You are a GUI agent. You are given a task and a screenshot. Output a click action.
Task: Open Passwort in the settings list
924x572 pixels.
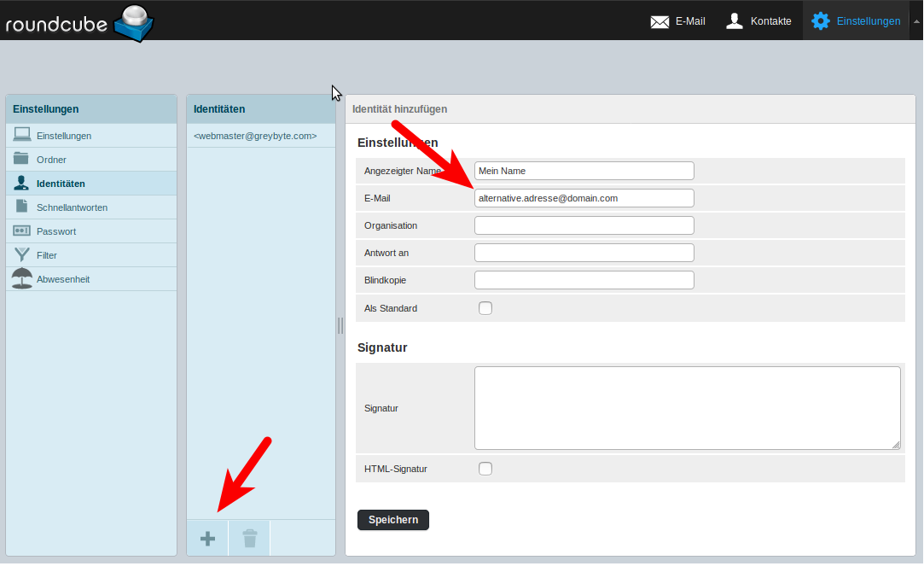[x=56, y=231]
